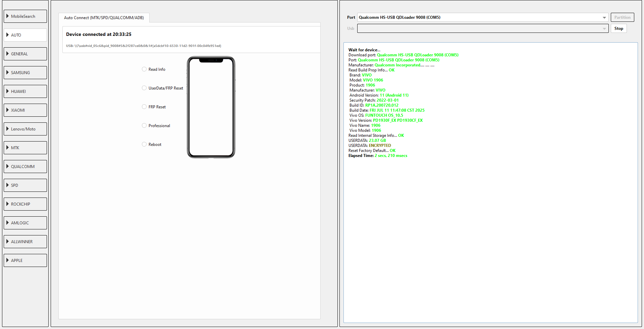Click 'Security Patch: 2022-03-01' log line

[374, 100]
